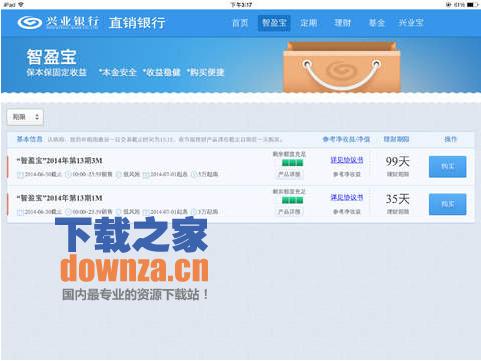
Task: Click the 35天 term value
Action: click(397, 199)
